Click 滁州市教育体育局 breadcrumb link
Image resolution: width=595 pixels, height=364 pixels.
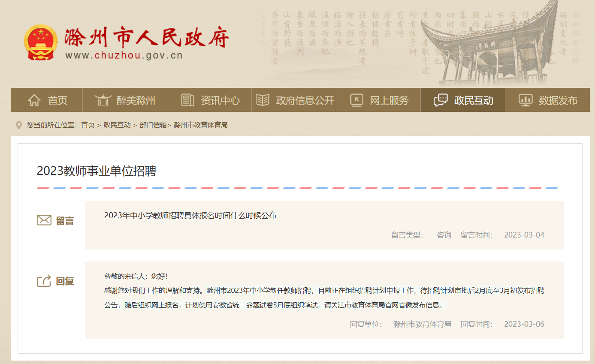point(200,125)
